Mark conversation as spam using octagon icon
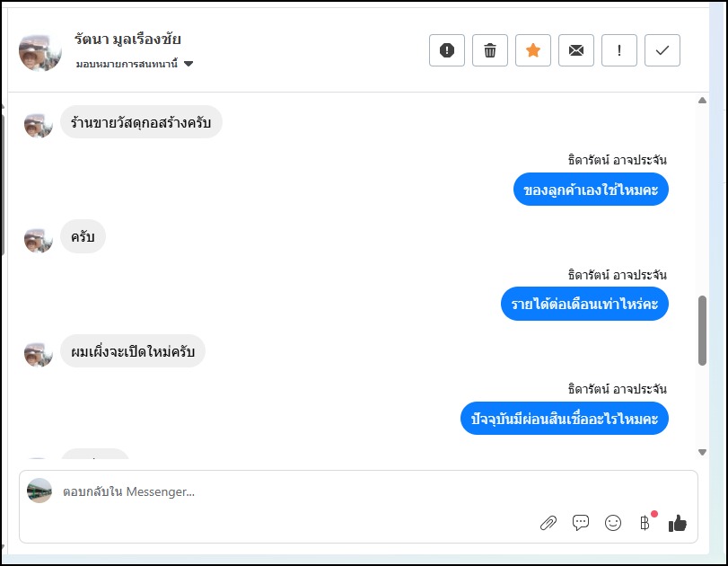728x566 pixels. coord(447,50)
